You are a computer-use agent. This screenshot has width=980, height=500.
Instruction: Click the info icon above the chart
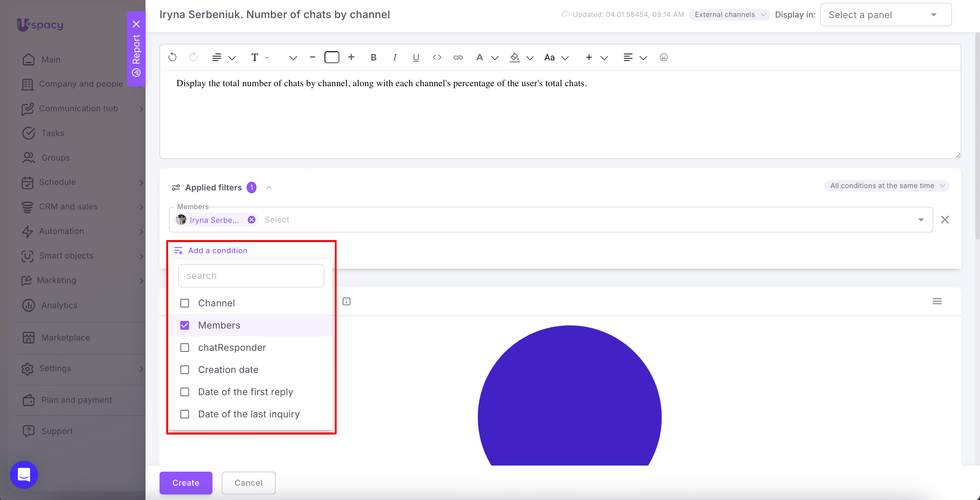point(346,301)
